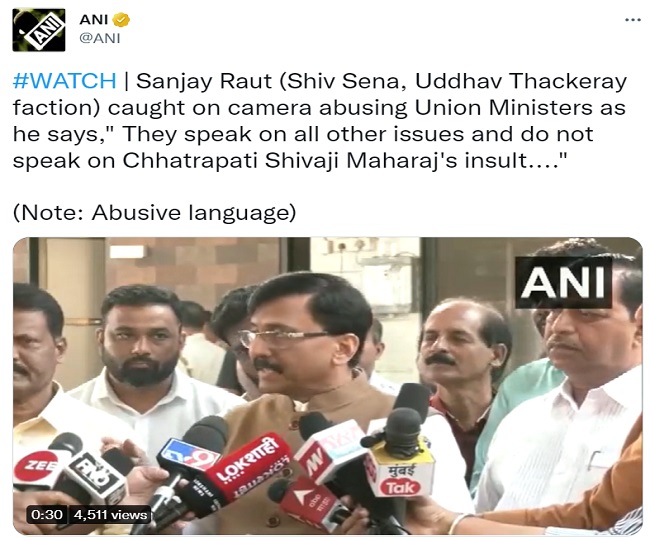Click the "Note: Abusive language" line
The height and width of the screenshot is (540, 650).
154,213
